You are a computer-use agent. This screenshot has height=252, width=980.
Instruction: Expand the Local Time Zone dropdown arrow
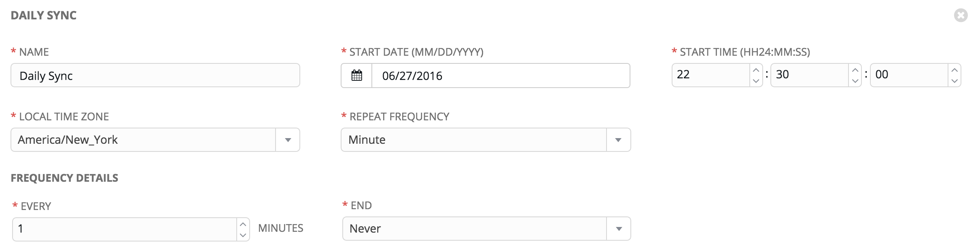click(x=288, y=140)
